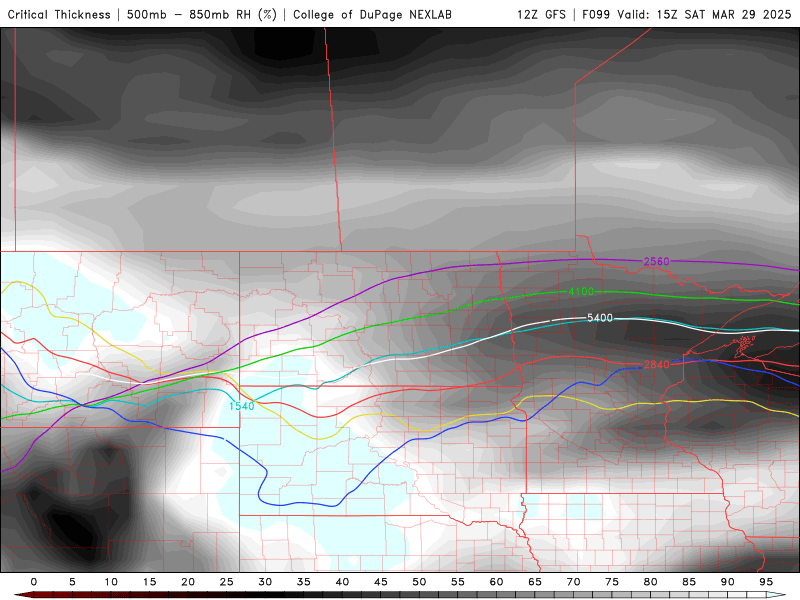Click the "Critical Thickness" title text
This screenshot has height=600, width=800.
(x=59, y=14)
